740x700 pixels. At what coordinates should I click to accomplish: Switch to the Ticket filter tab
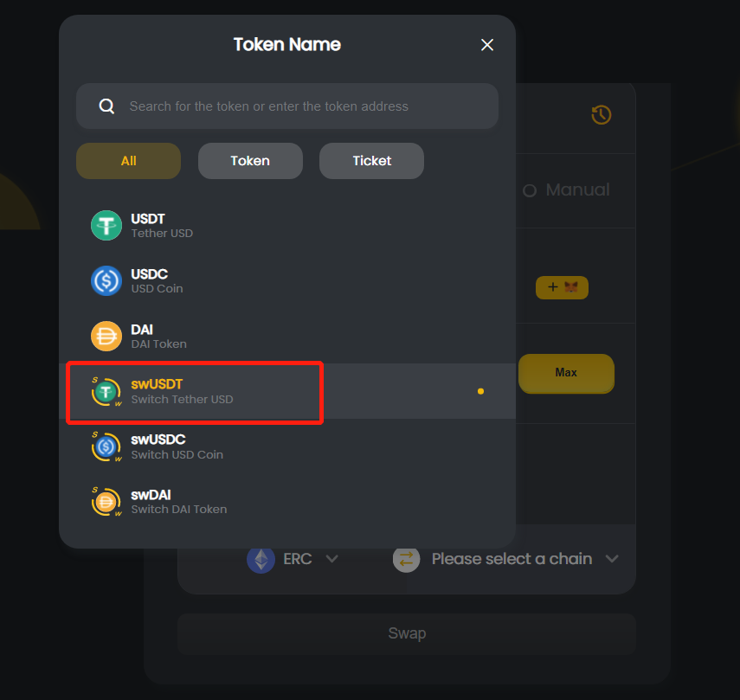click(x=372, y=161)
